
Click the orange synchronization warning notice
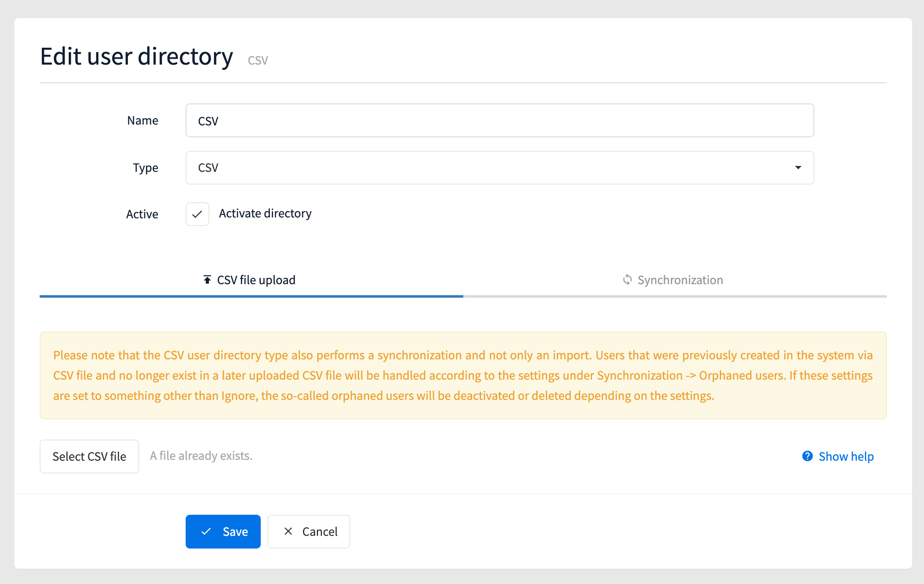click(463, 375)
